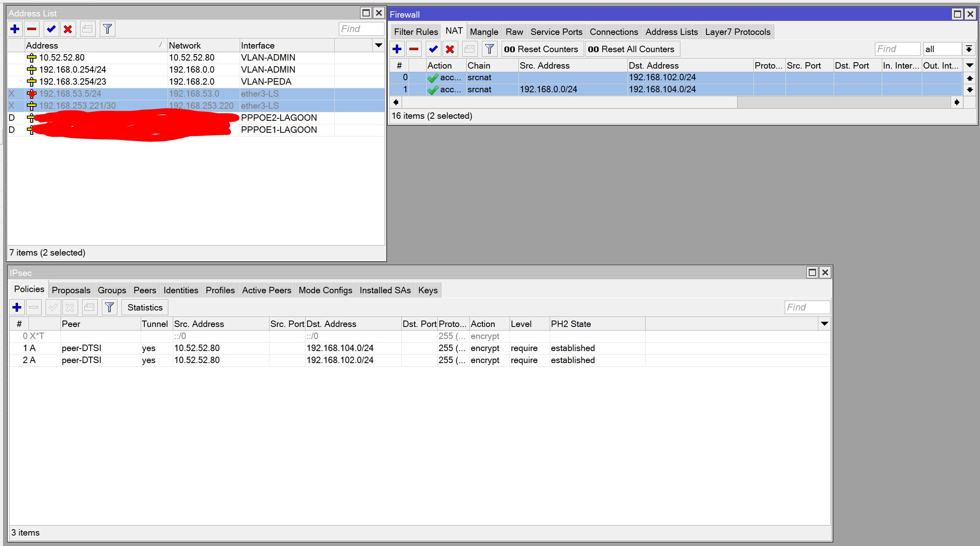Add new IPsec policy with plus icon
Screen dimensions: 980x546
(x=17, y=308)
